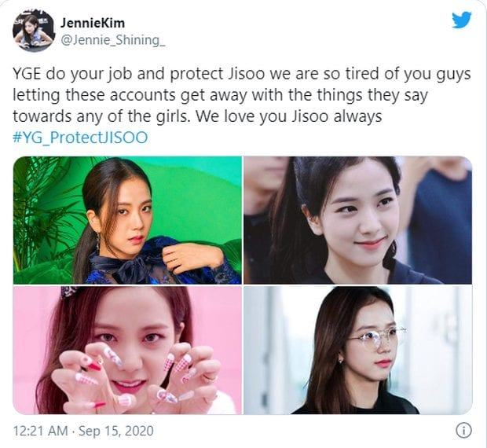Click the round glasses in the bottom-right photo
Screen dimensions: 487x448
(x=376, y=338)
